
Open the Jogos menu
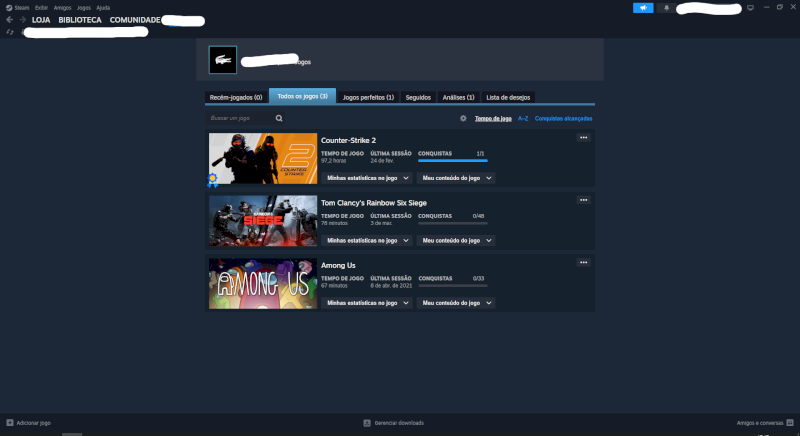click(x=84, y=8)
